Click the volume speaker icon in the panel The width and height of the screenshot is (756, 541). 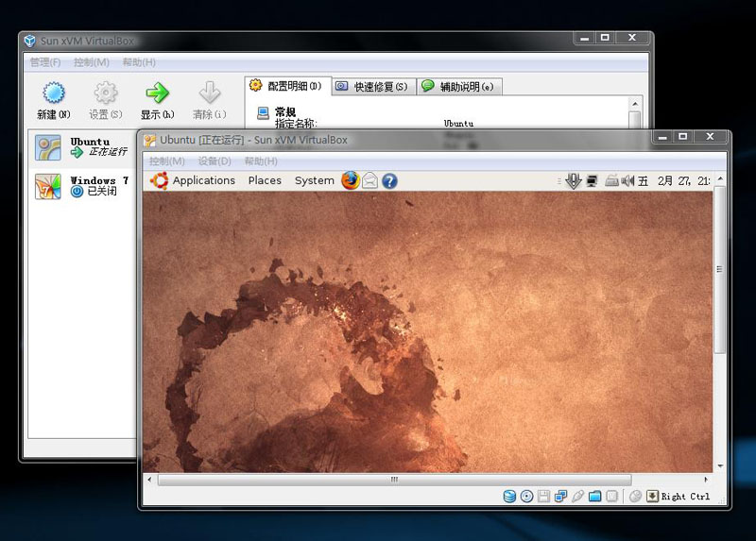(627, 181)
